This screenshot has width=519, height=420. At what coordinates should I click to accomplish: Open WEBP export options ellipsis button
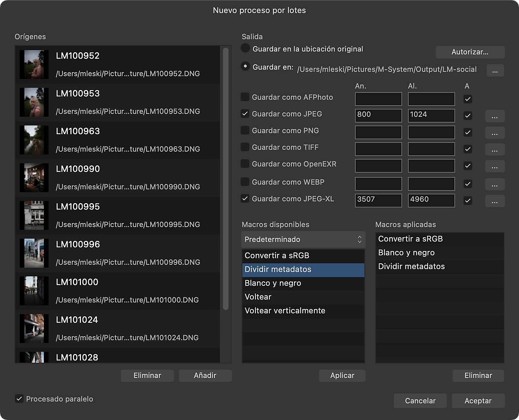point(495,184)
